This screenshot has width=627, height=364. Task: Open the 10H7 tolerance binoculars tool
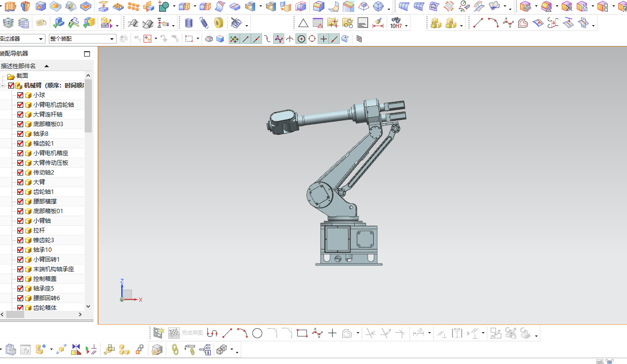point(396,23)
